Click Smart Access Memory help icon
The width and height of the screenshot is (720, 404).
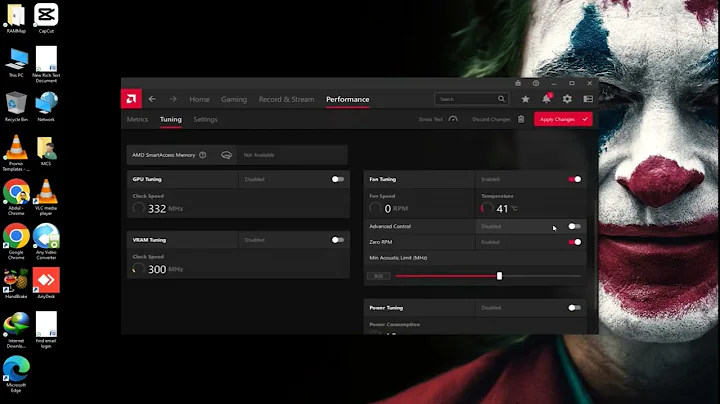(202, 155)
